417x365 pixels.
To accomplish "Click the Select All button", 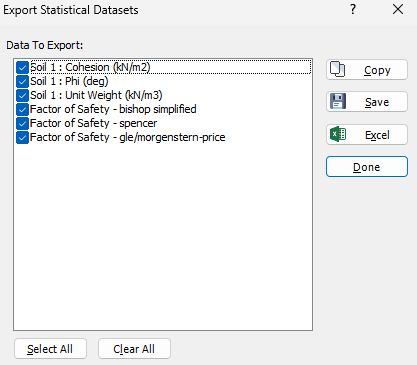I will tap(50, 349).
